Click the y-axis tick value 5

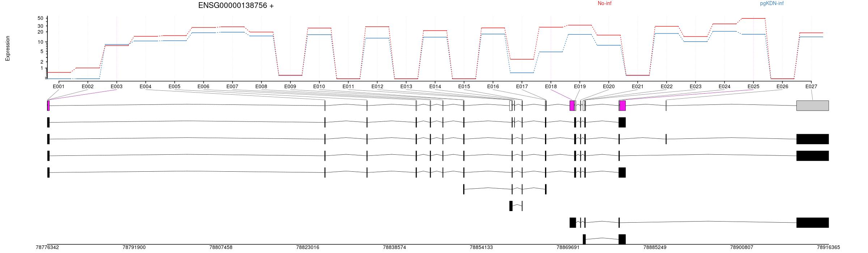click(42, 51)
